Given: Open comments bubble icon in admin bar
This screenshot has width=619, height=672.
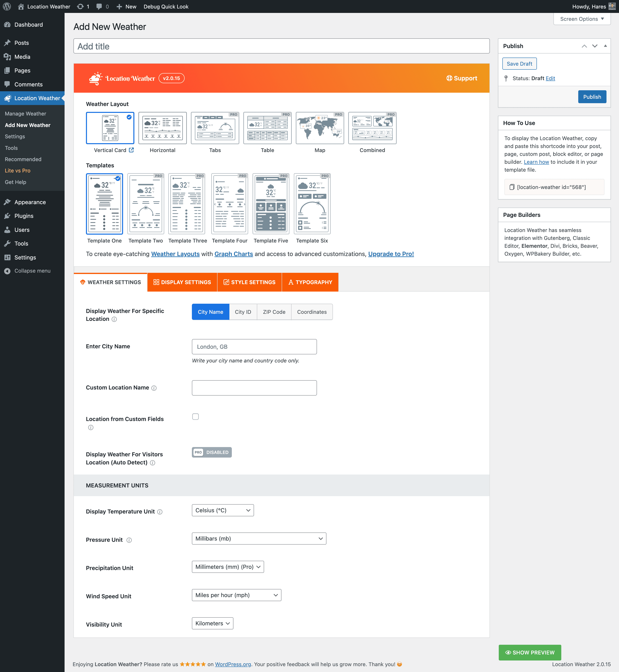Looking at the screenshot, I should click(99, 6).
